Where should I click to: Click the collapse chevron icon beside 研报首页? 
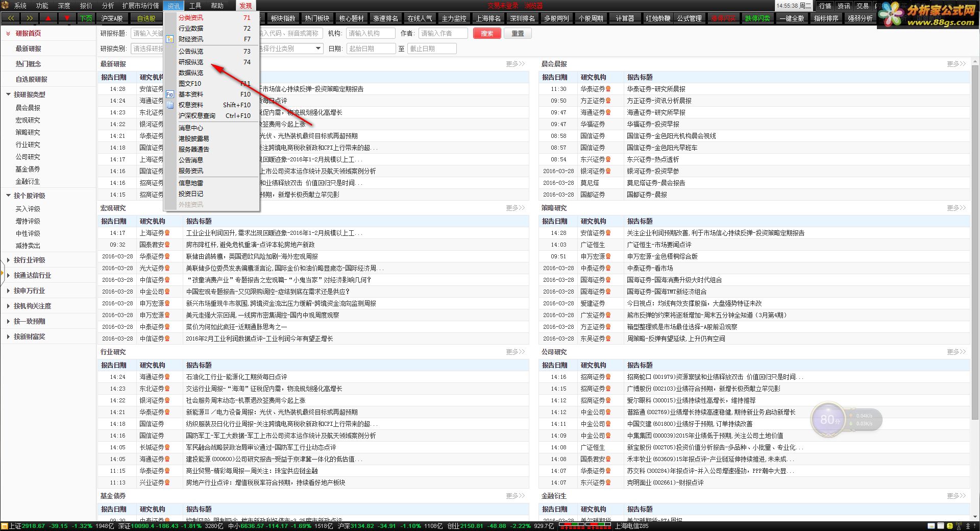click(x=8, y=33)
